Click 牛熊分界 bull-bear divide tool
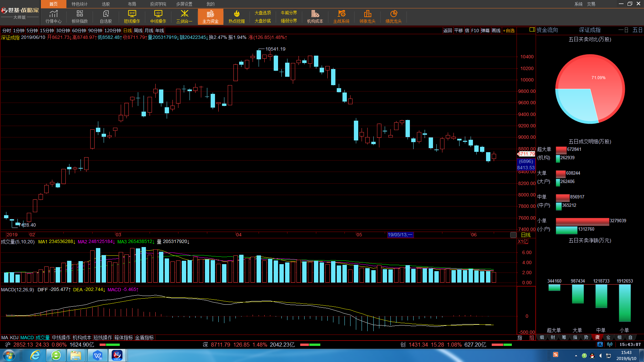This screenshot has height=362, width=644. tap(289, 13)
